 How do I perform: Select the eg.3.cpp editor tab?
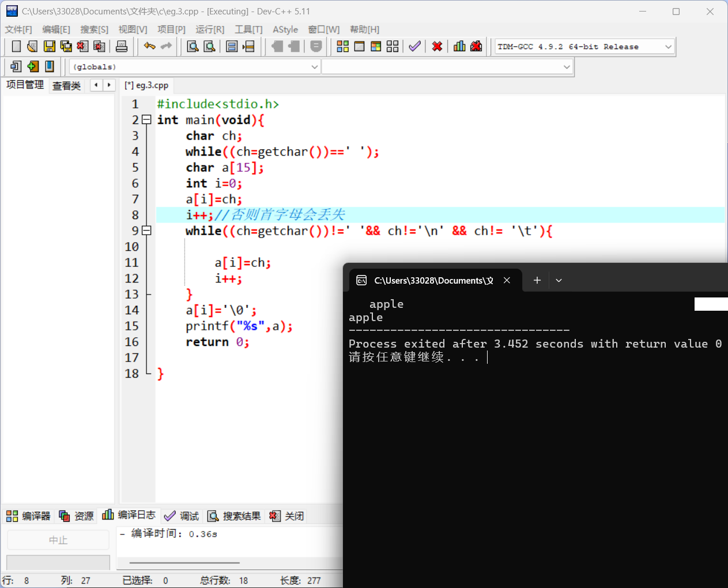[x=146, y=85]
